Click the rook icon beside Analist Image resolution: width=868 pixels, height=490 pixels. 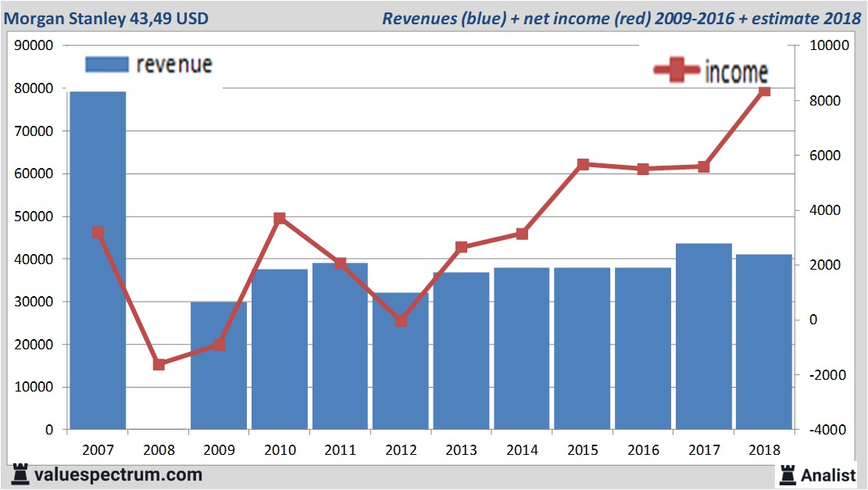[x=788, y=475]
